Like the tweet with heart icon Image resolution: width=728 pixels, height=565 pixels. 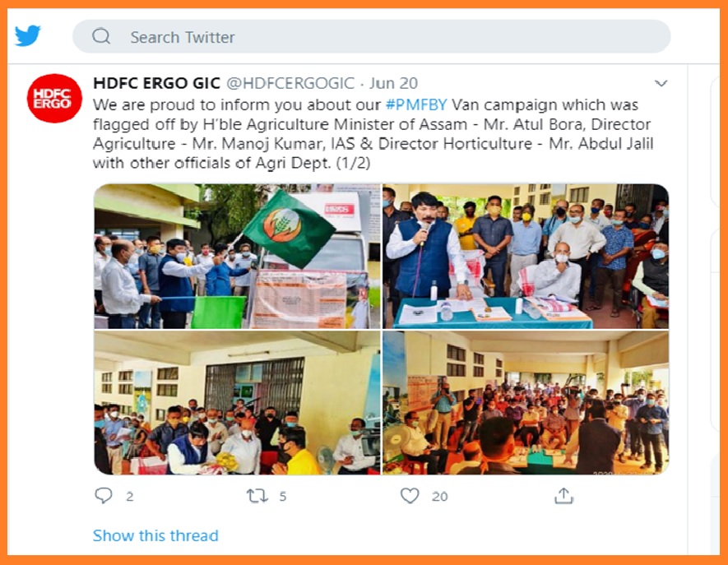[x=410, y=496]
